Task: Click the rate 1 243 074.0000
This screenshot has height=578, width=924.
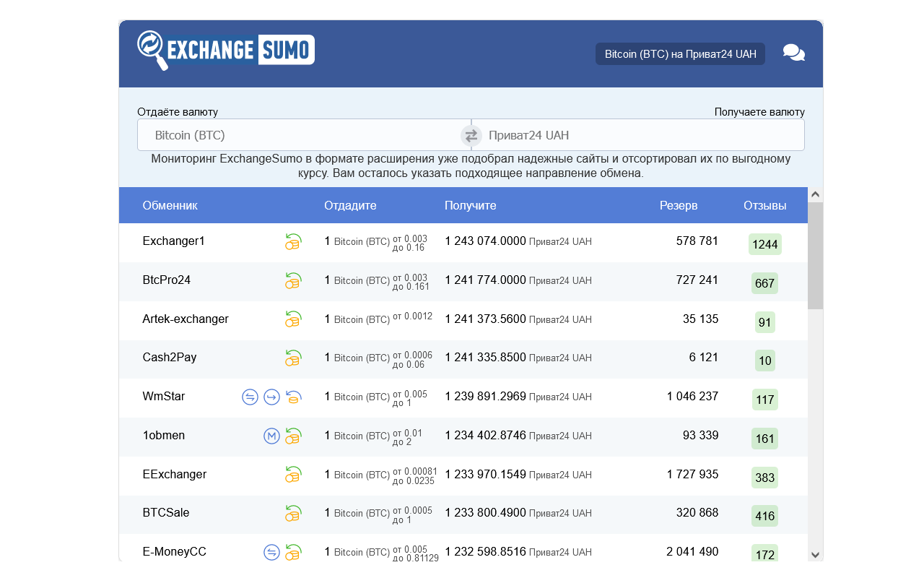Action: [x=485, y=241]
